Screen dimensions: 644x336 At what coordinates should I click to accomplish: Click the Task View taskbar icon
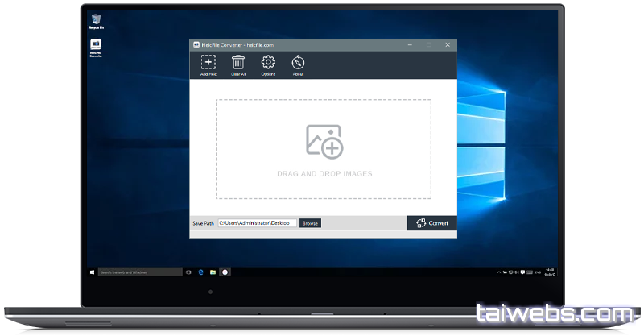coord(188,272)
